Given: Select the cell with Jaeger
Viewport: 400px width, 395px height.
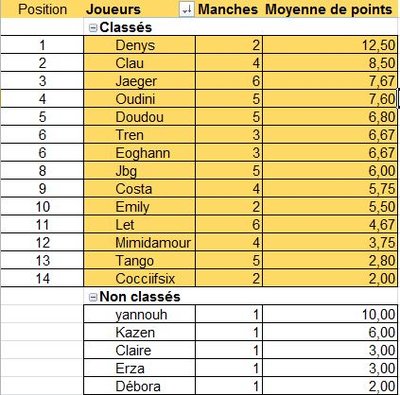Looking at the screenshot, I should (x=139, y=81).
